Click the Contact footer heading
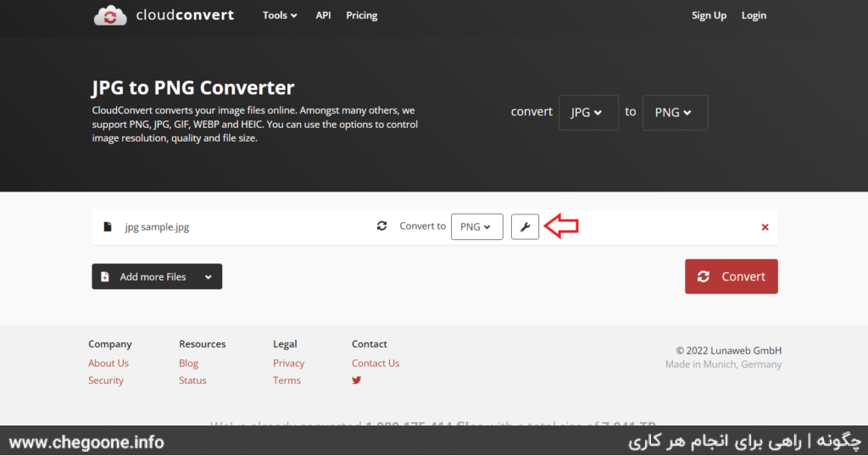The image size is (868, 456). tap(370, 343)
